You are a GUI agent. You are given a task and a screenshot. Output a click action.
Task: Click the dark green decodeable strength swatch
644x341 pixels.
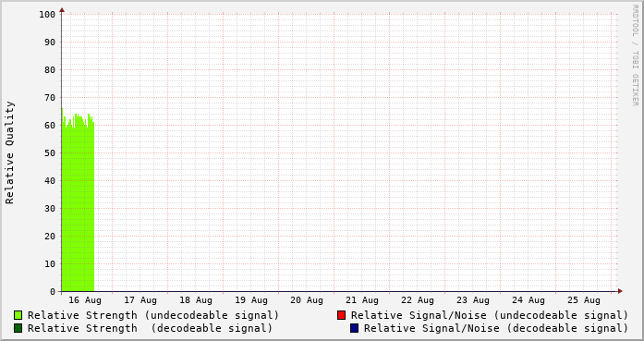(18, 328)
